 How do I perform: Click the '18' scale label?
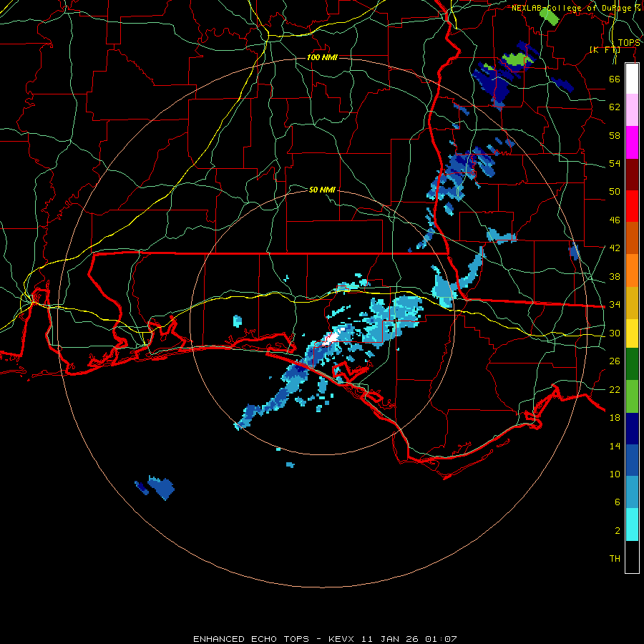point(615,418)
